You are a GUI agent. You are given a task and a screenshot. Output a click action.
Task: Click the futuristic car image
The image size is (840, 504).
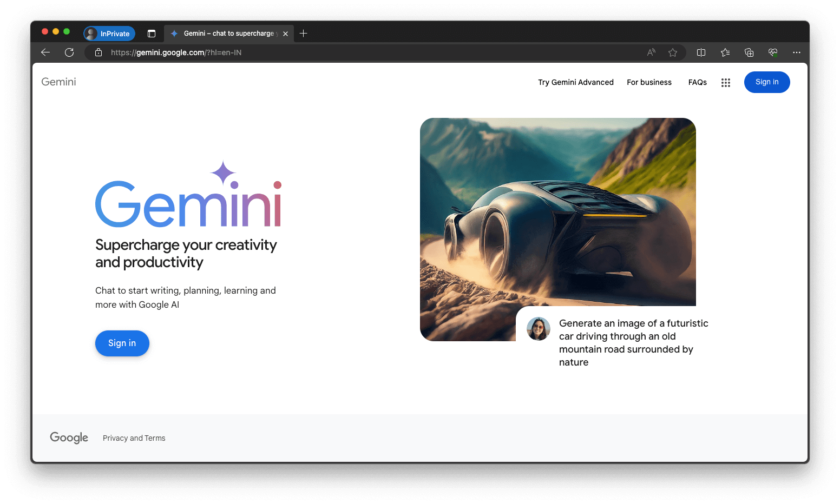click(x=557, y=211)
